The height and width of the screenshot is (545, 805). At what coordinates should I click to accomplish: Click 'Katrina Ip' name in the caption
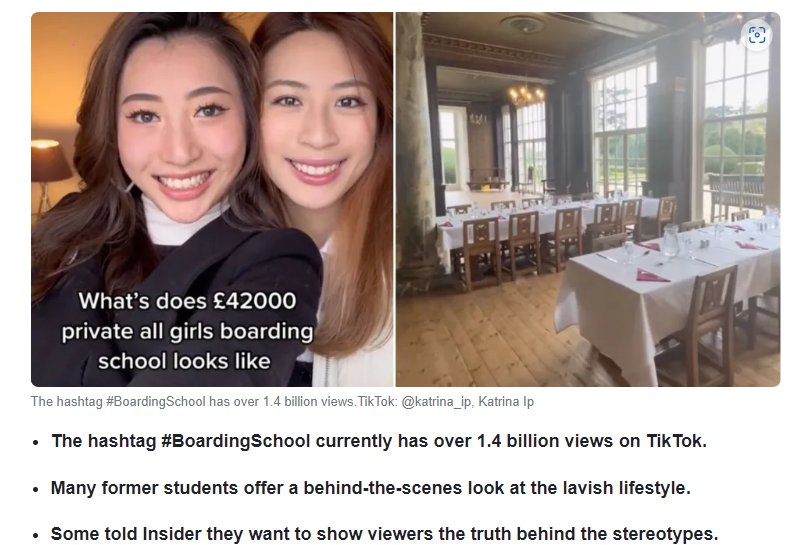(506, 401)
